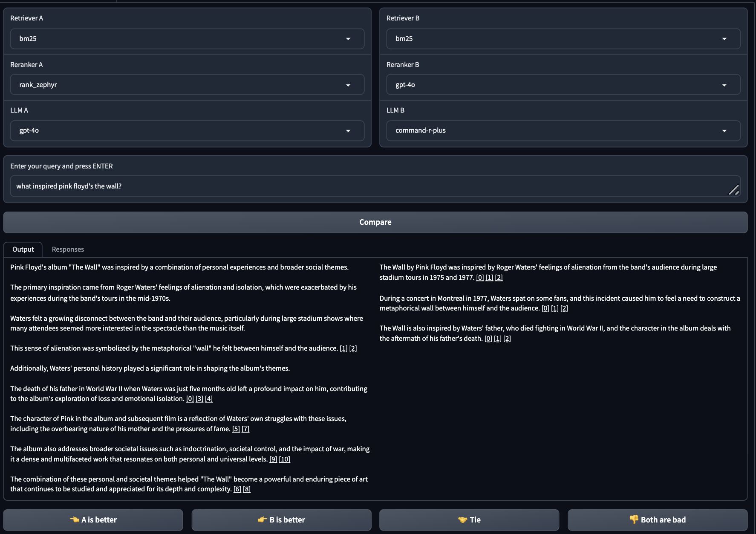Focus the query input field
This screenshot has width=756, height=534.
coord(375,186)
